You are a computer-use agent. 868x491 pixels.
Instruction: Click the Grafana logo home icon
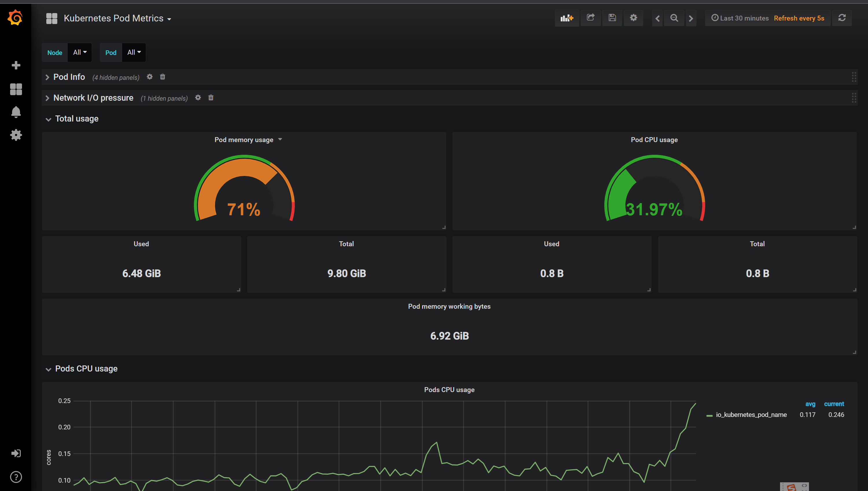15,18
